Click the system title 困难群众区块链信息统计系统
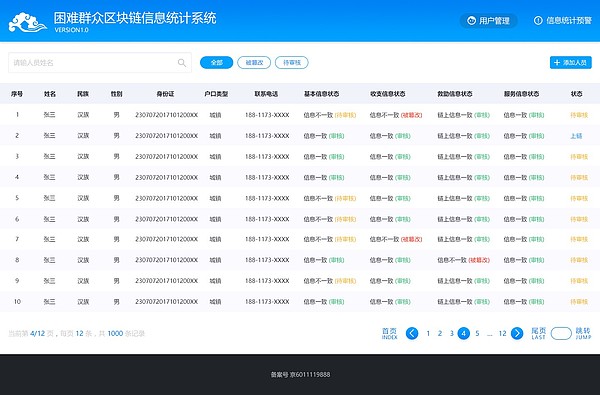 click(135, 18)
